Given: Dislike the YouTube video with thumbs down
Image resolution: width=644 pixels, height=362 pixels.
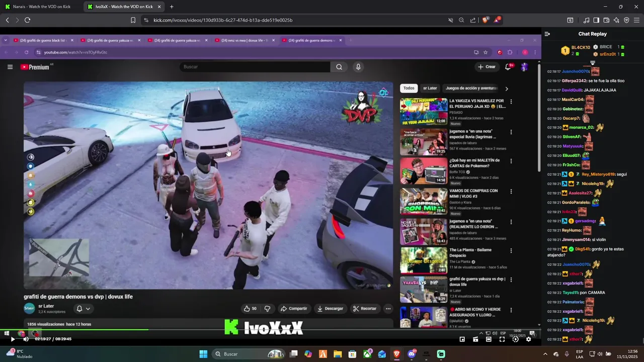Looking at the screenshot, I should (267, 308).
